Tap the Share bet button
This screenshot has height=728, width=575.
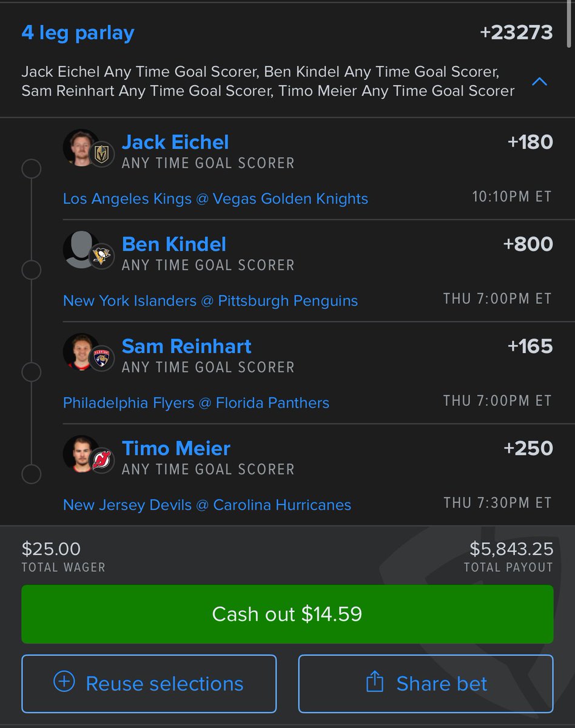pos(426,683)
